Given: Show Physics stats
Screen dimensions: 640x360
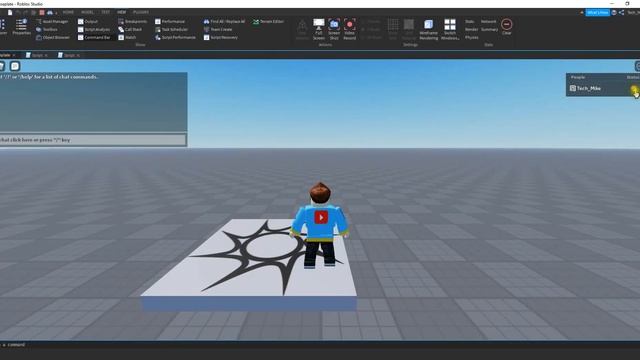Looking at the screenshot, I should click(x=471, y=37).
